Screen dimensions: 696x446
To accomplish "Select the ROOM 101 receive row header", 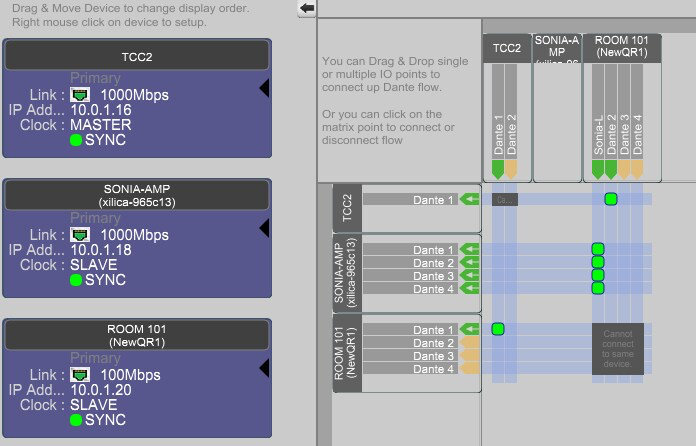I will pos(347,353).
